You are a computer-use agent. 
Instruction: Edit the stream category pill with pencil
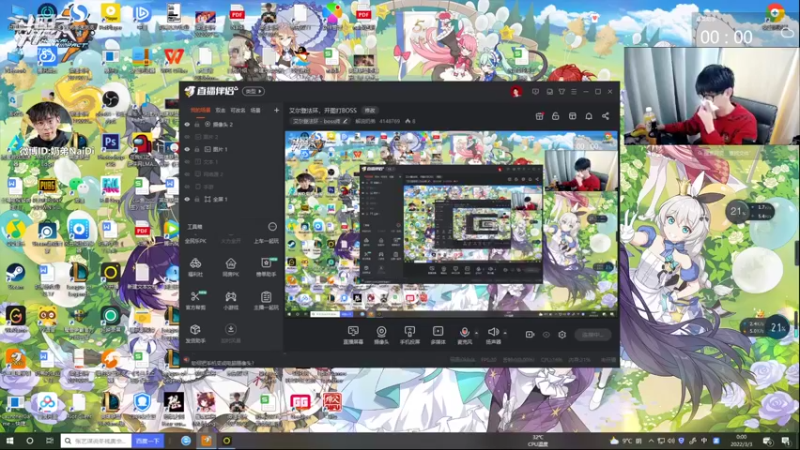[320, 121]
